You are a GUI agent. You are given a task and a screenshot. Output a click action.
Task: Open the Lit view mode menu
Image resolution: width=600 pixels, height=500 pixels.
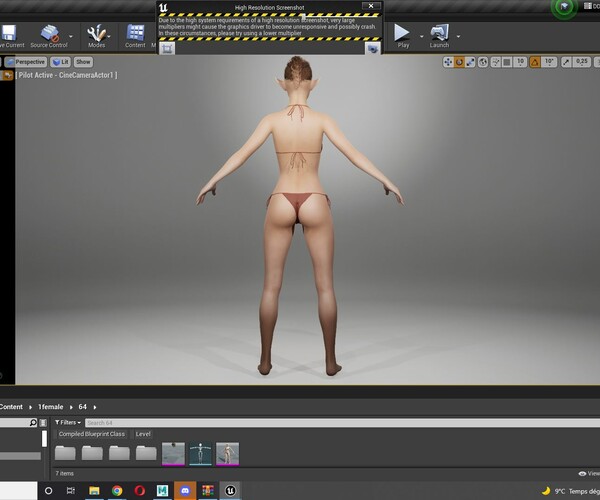(x=60, y=62)
